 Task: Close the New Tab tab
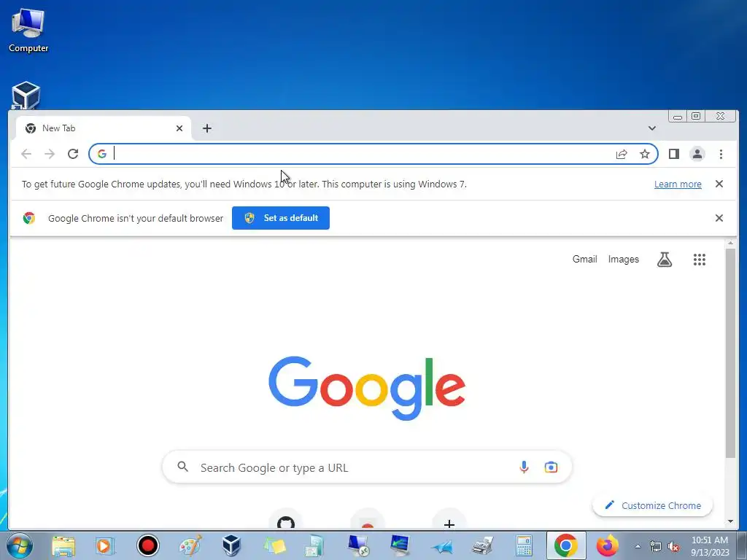[x=179, y=128]
